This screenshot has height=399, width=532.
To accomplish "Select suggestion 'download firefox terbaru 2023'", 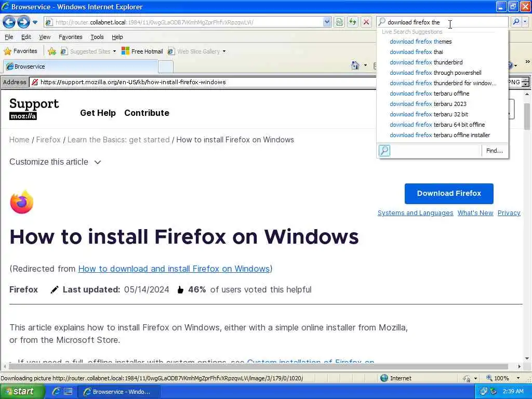I will point(428,104).
